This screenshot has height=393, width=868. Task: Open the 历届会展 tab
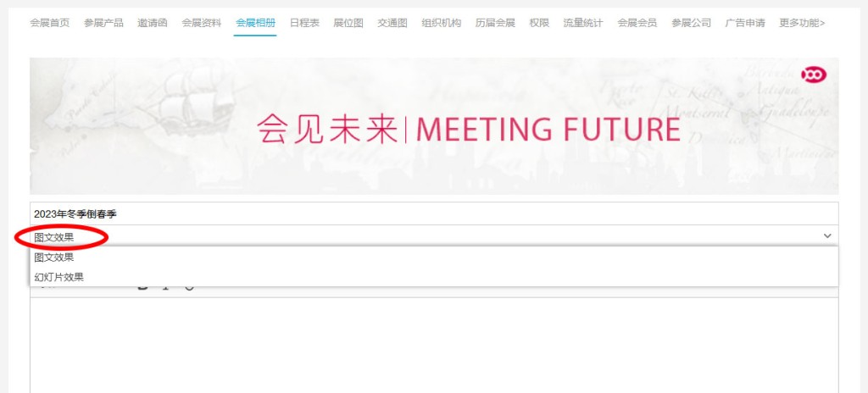pos(495,23)
